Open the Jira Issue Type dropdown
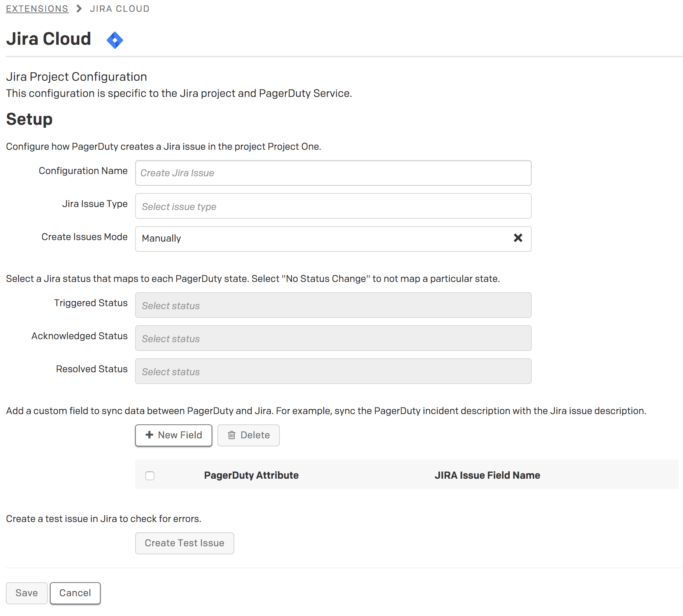Screen dimensions: 683x616 [333, 206]
